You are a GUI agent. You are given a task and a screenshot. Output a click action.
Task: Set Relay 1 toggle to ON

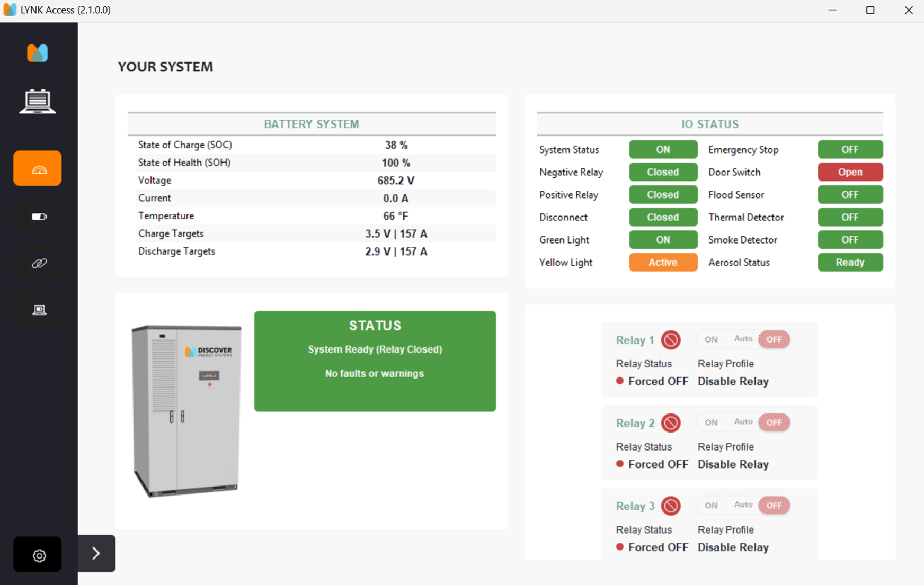point(711,340)
